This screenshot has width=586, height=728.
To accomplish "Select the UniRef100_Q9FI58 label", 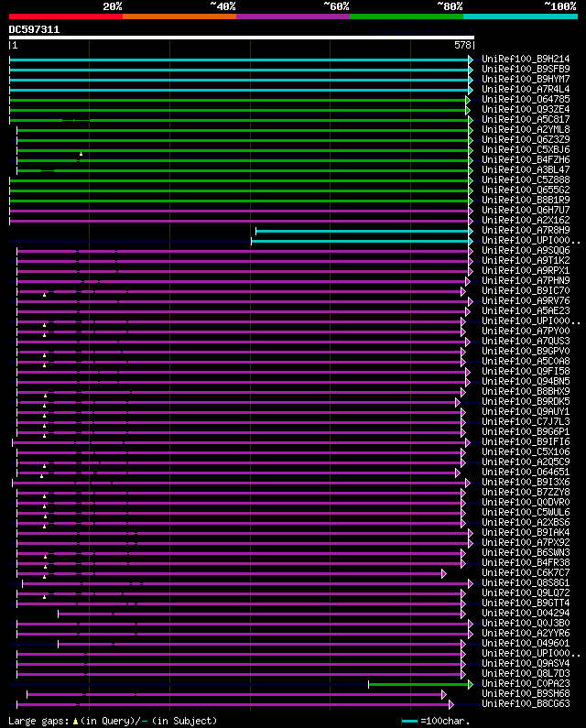I will pos(526,372).
